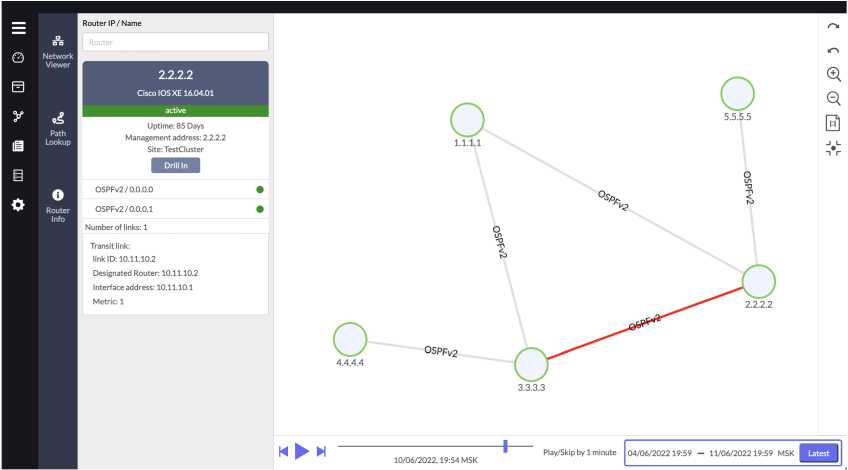Click Management address: 2.2.2.2 text
The image size is (848, 470).
(175, 137)
